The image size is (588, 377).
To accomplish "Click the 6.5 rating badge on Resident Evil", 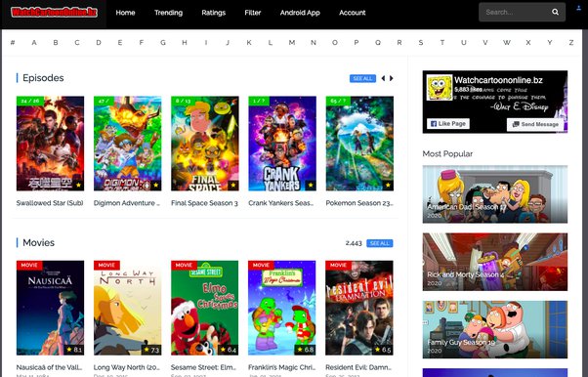I will click(x=384, y=350).
